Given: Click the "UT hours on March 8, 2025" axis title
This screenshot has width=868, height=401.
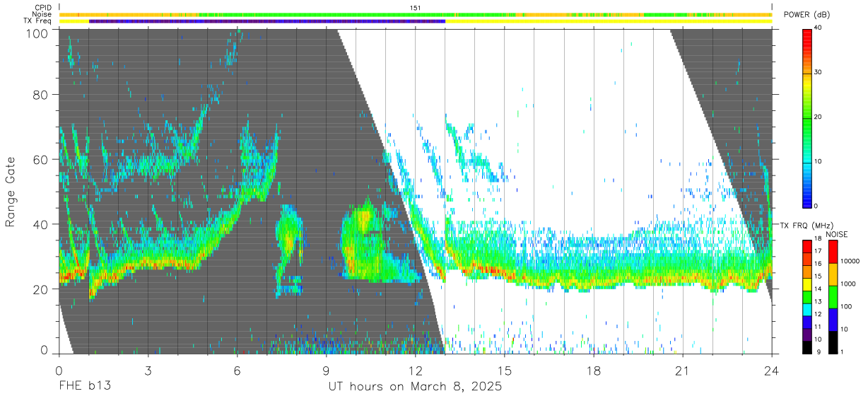Looking at the screenshot, I should coord(415,387).
